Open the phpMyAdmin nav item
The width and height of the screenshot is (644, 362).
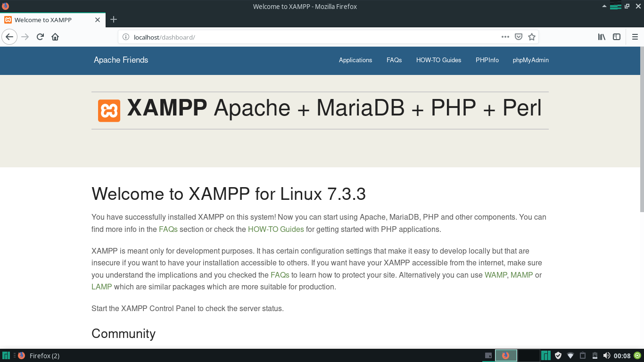(x=531, y=60)
